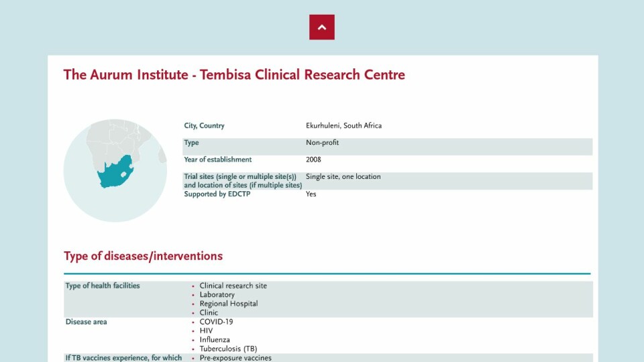This screenshot has height=362, width=644.
Task: Select the 'Tuberculosis (TB)' list item
Action: 228,349
